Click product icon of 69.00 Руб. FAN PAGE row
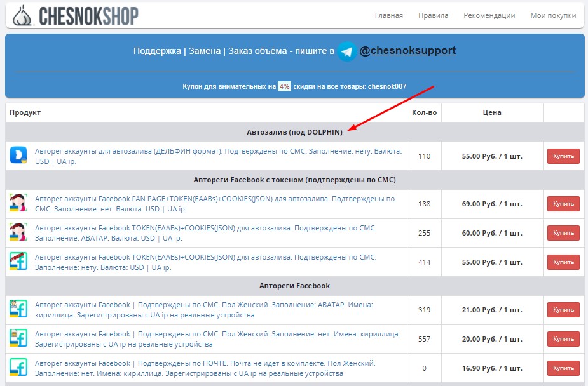The width and height of the screenshot is (588, 386). [x=18, y=203]
